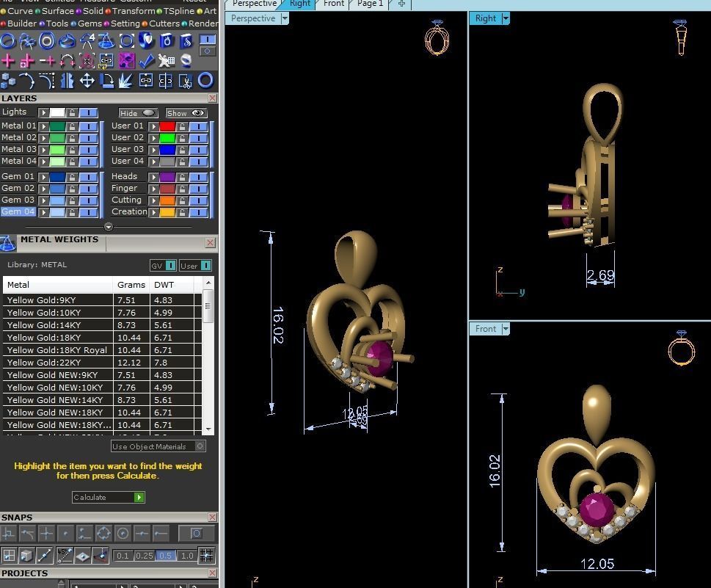The image size is (711, 588).
Task: Select the arc with two points tool
Action: tap(27, 81)
